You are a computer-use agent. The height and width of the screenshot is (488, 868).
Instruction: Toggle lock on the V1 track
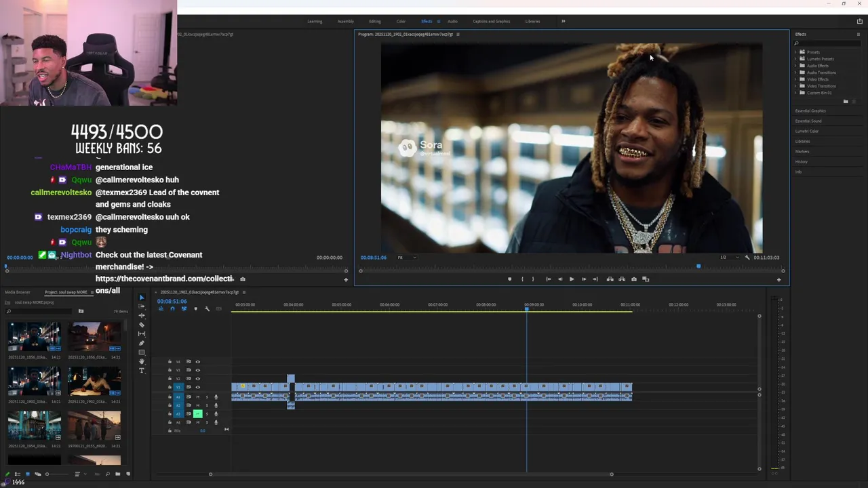pyautogui.click(x=170, y=387)
